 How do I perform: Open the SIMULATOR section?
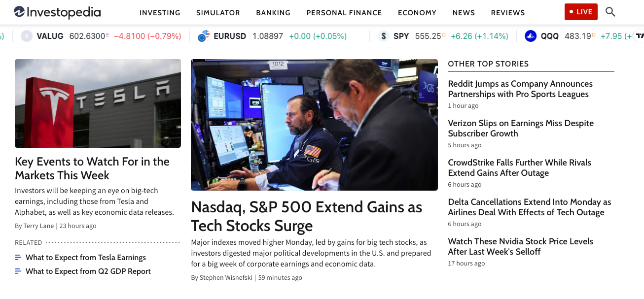pyautogui.click(x=218, y=12)
